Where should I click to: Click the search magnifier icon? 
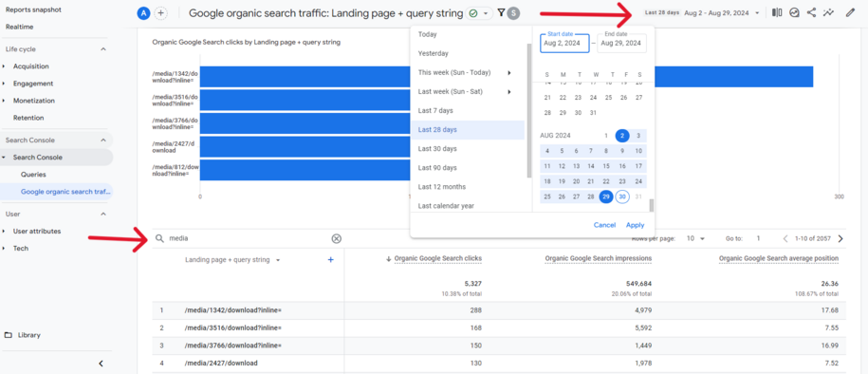(159, 238)
